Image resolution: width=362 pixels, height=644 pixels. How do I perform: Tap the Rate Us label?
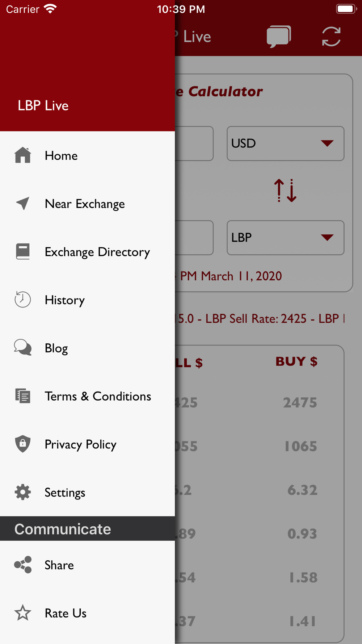66,613
